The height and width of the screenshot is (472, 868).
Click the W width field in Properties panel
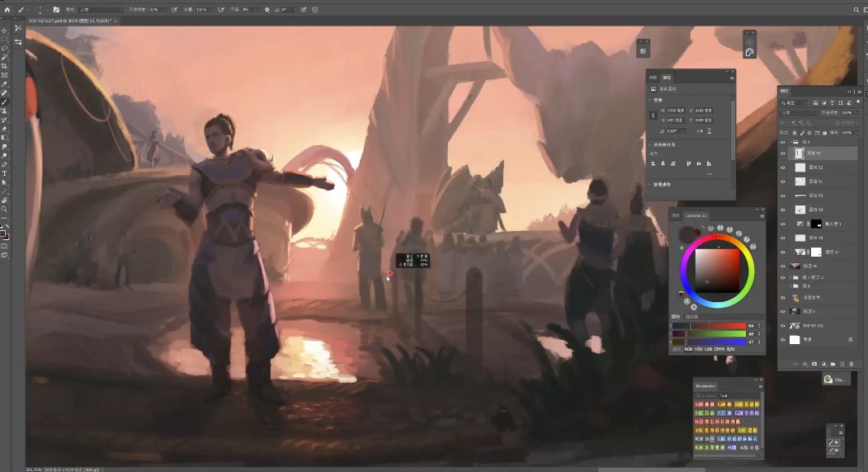pos(674,110)
